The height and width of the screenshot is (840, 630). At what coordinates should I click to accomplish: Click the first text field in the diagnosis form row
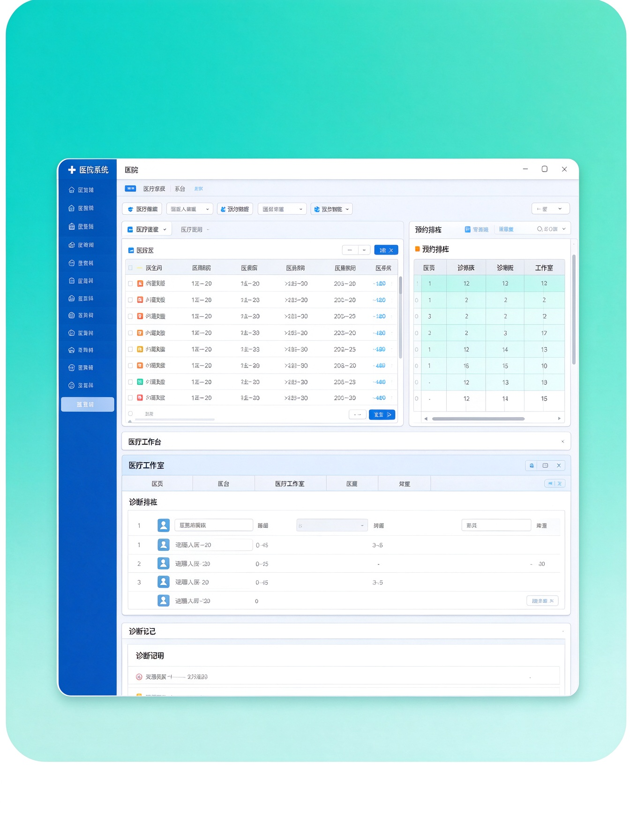(x=214, y=525)
